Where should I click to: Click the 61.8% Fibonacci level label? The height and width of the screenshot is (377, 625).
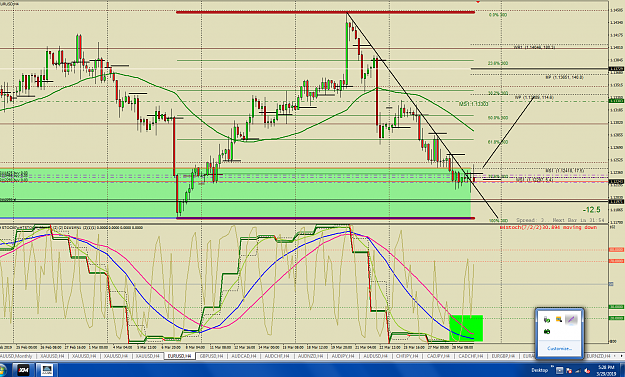pyautogui.click(x=498, y=142)
